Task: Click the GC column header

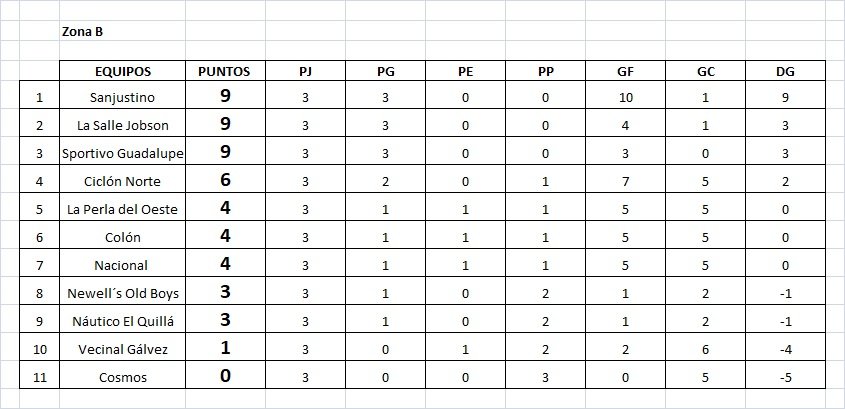Action: pyautogui.click(x=705, y=71)
